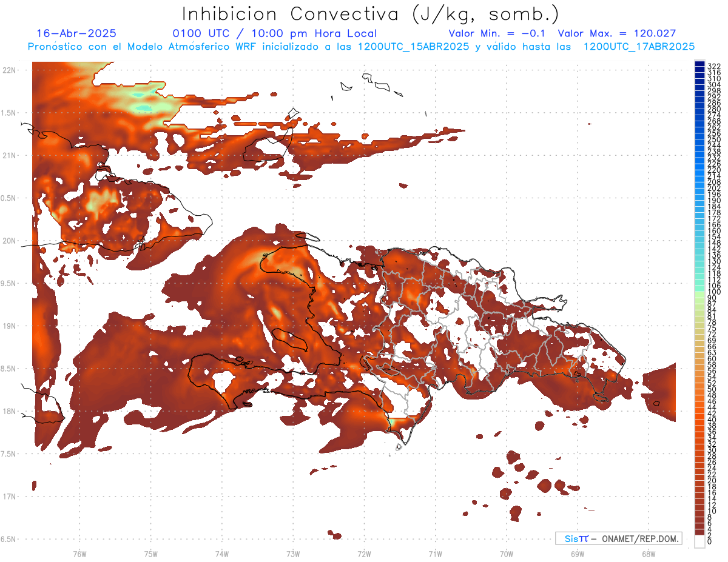Click the darkest blue swatch beside 322

699,64
